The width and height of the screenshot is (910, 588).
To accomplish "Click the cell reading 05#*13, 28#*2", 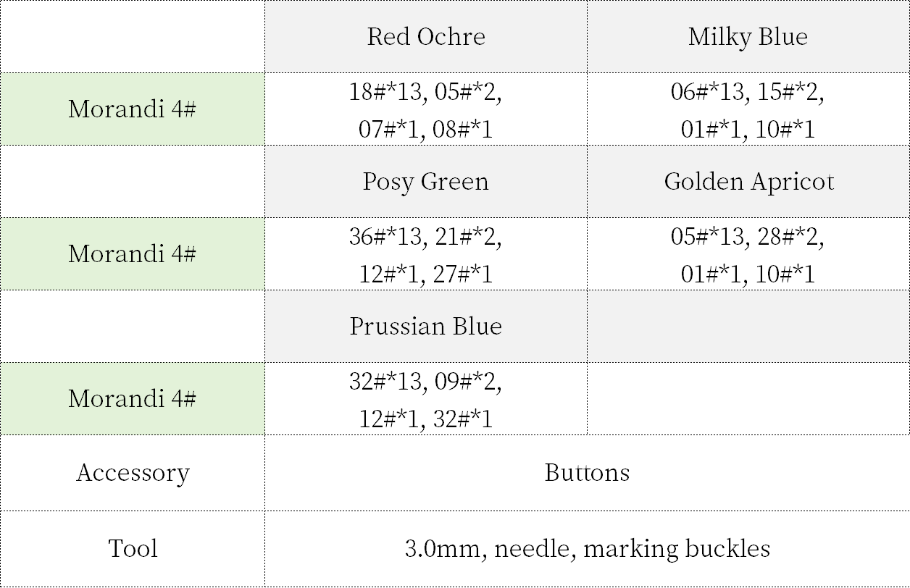I will [748, 254].
